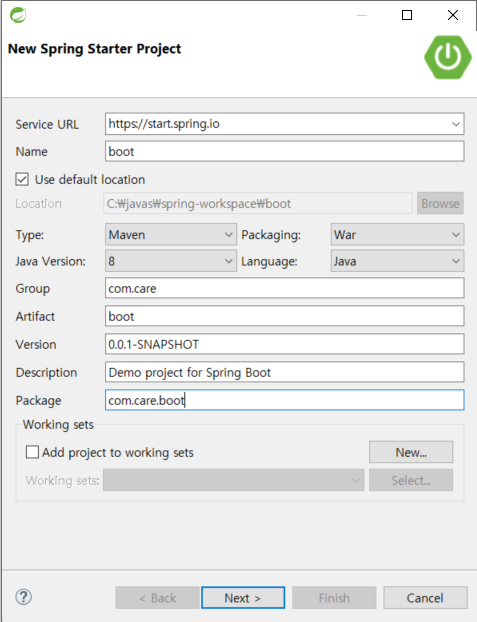
Task: Click the Version label
Action: [x=36, y=344]
